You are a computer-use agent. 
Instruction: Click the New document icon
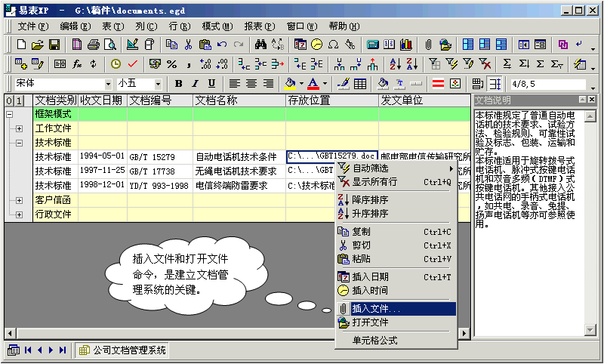(21, 45)
